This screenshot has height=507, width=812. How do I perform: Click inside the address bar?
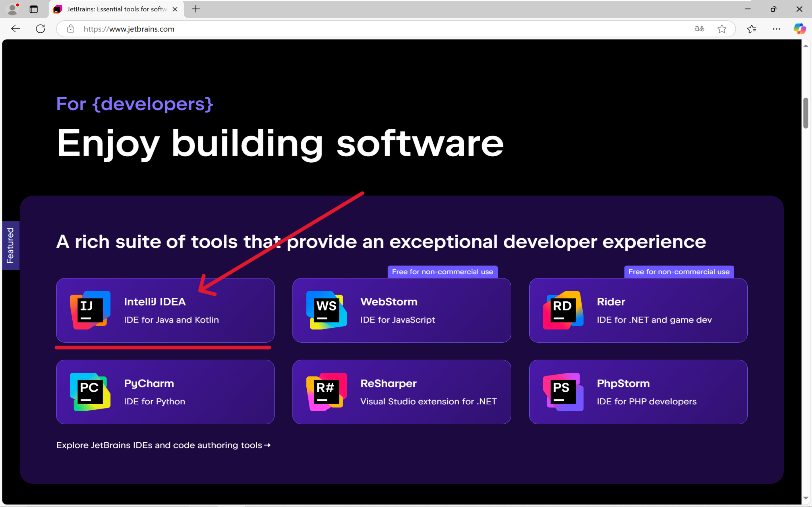235,29
